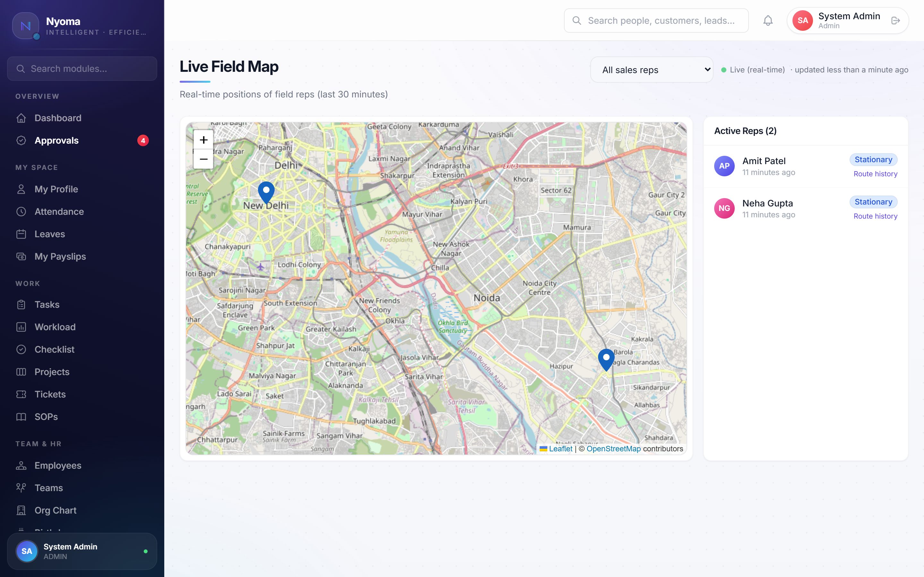Screen dimensions: 924x577
Task: Click the Nyoma logo icon
Action: pos(26,26)
